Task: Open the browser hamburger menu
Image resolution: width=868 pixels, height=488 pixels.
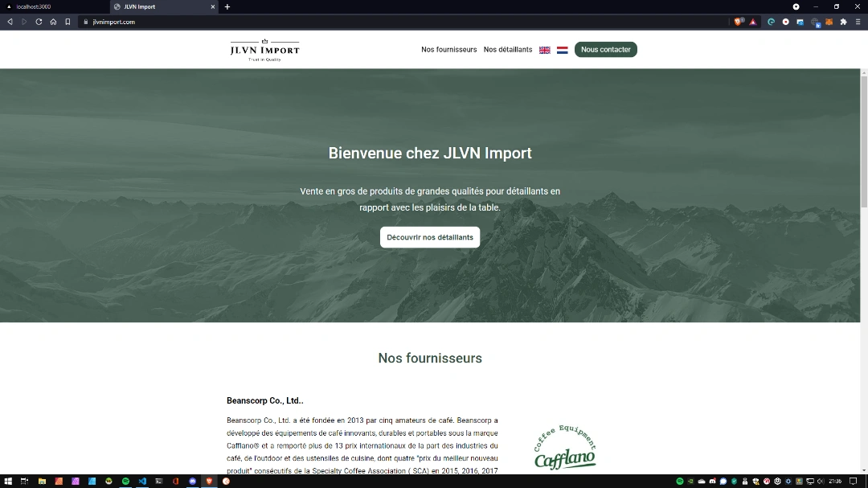Action: click(858, 23)
